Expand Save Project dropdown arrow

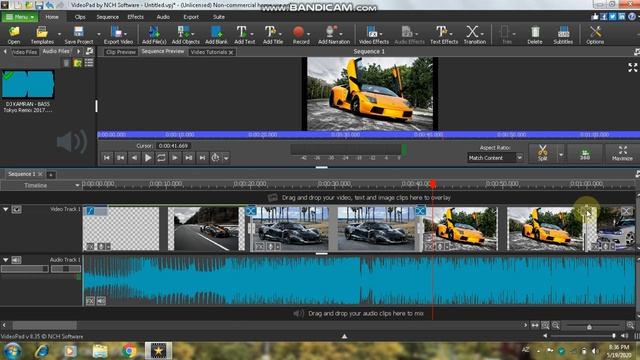(x=98, y=34)
